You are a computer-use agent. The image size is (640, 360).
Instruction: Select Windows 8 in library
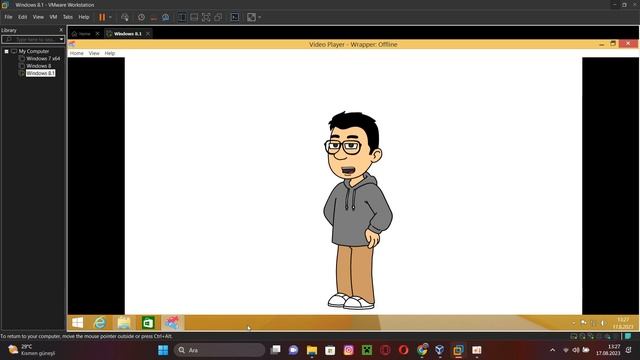pos(39,66)
